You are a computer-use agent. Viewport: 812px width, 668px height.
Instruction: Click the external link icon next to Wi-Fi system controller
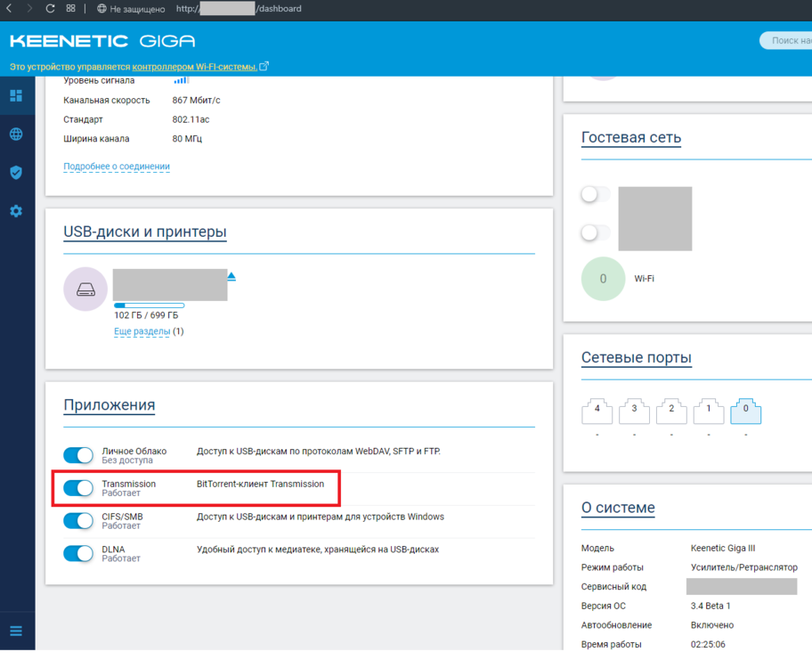coord(264,66)
